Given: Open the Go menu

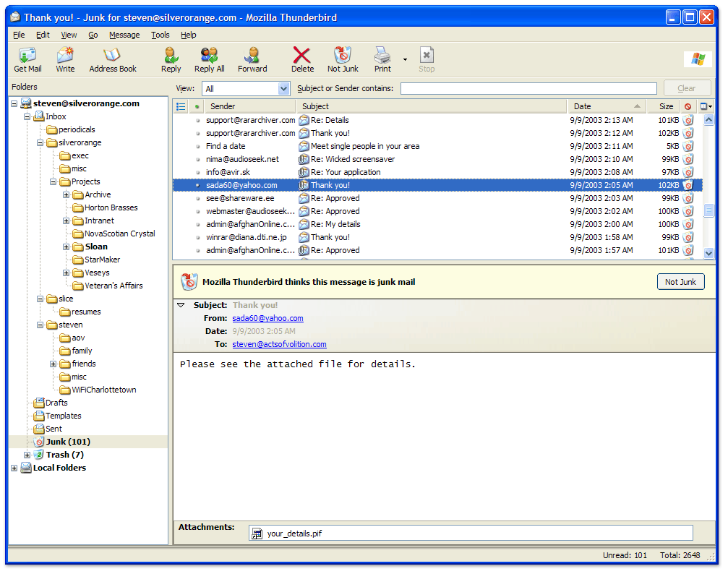Looking at the screenshot, I should 93,35.
